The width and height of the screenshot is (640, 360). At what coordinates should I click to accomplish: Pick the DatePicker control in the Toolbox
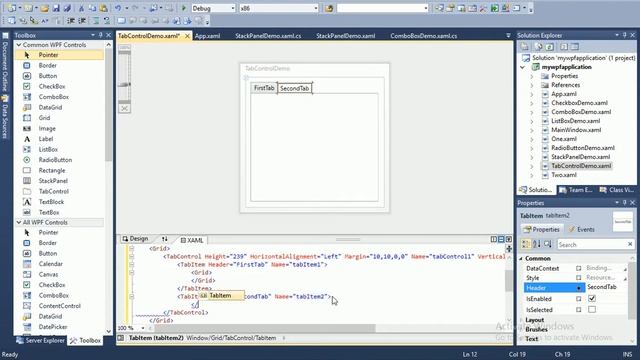(53, 327)
